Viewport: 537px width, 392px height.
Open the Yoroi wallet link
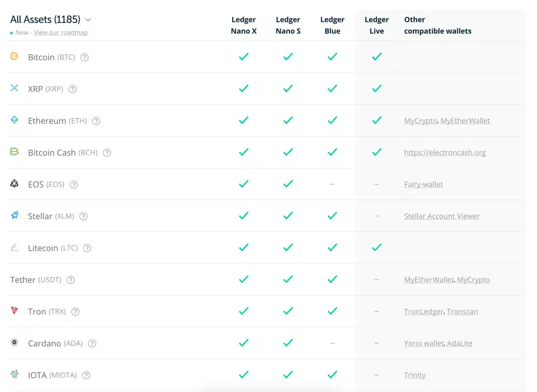(424, 343)
